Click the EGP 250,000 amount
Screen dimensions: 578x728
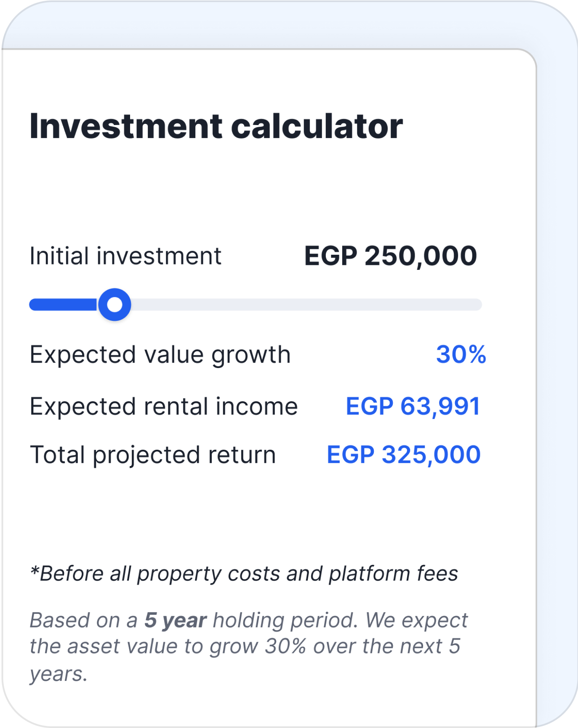pyautogui.click(x=390, y=256)
